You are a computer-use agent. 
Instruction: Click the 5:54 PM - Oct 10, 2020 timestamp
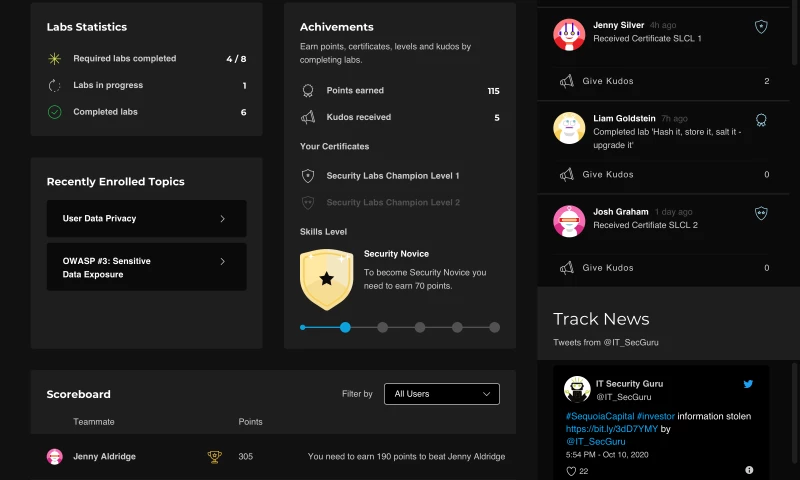(607, 454)
